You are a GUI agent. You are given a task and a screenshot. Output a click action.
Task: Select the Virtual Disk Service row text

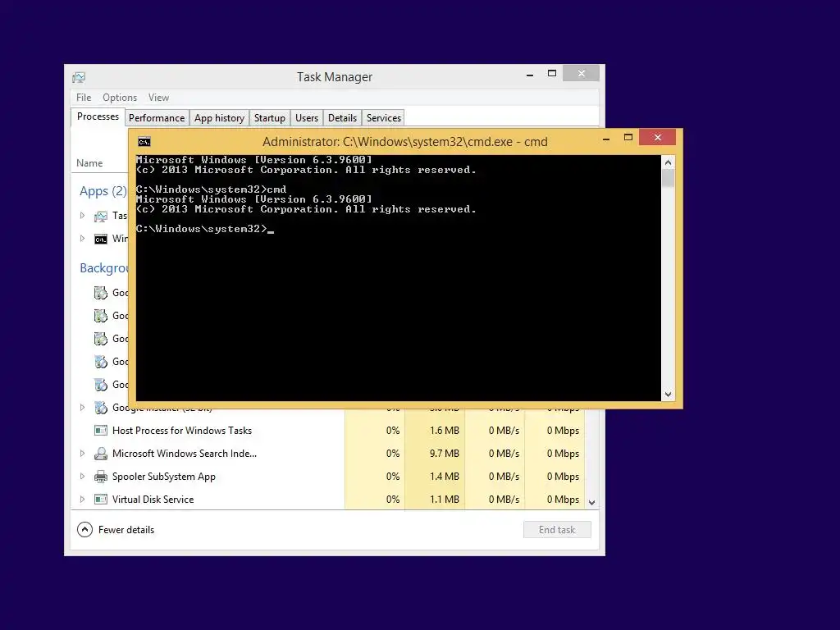point(153,500)
